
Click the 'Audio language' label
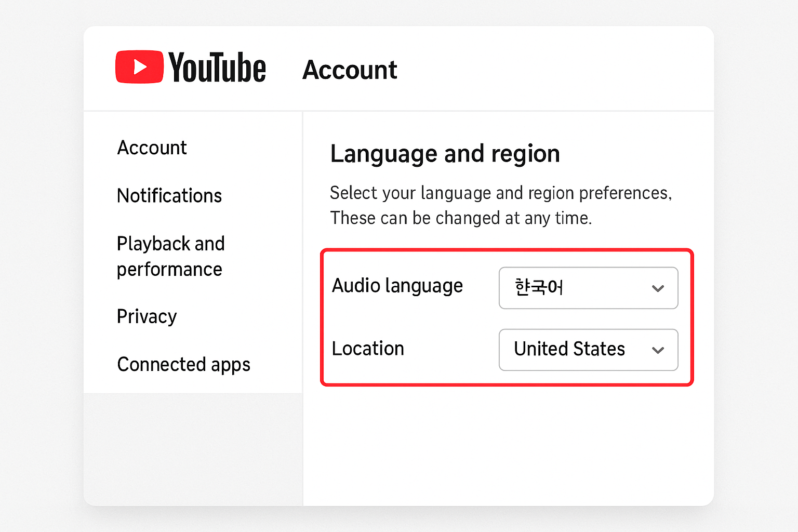coord(397,286)
